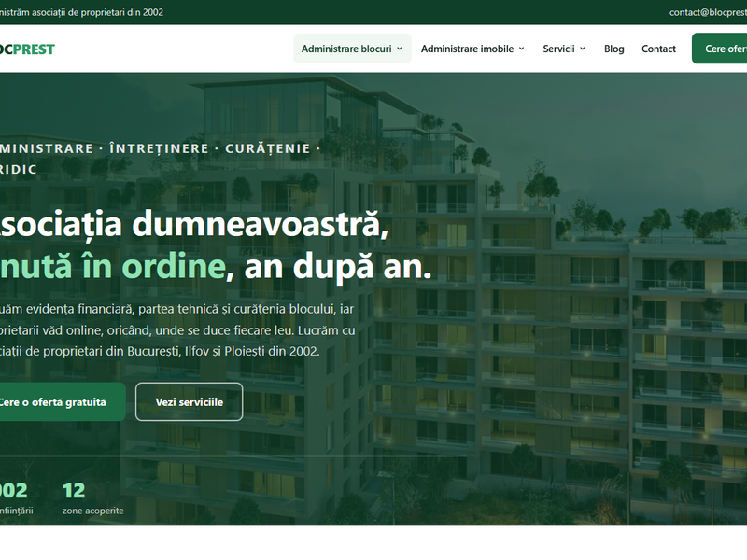Click the '12' zone acoperite statistic
This screenshot has width=747, height=560.
pos(92,498)
